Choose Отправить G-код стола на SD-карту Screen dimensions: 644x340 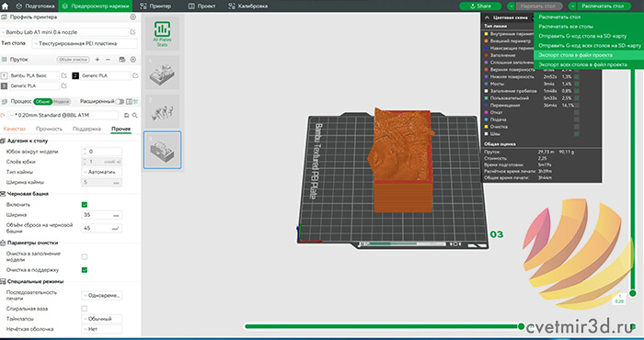click(x=589, y=36)
